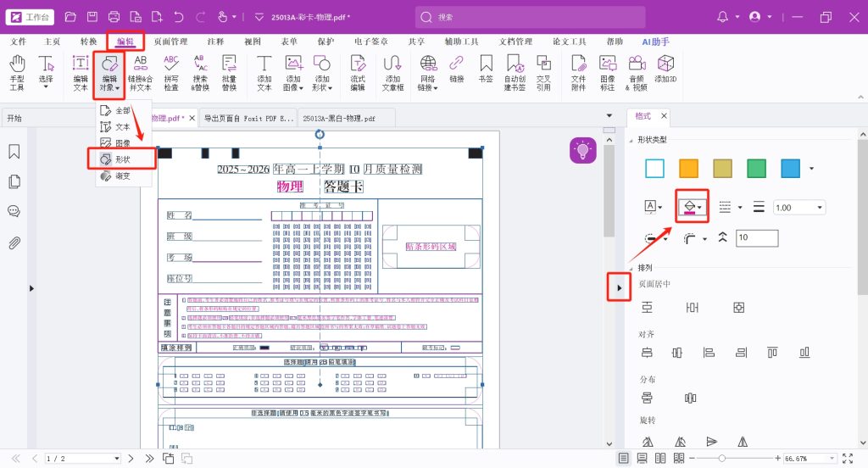Switch to the Page Management (页面管理) tab
868x468 pixels.
170,41
